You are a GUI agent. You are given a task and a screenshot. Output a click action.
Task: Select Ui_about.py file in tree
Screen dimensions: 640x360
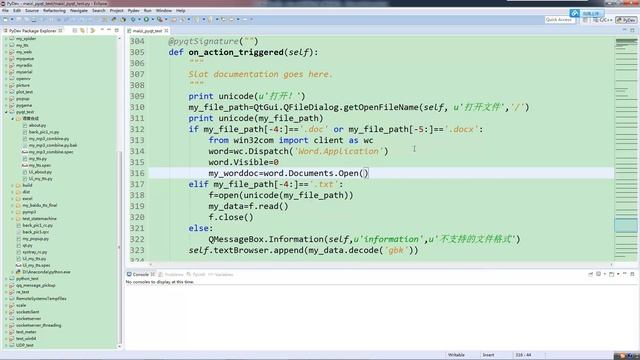(40, 172)
